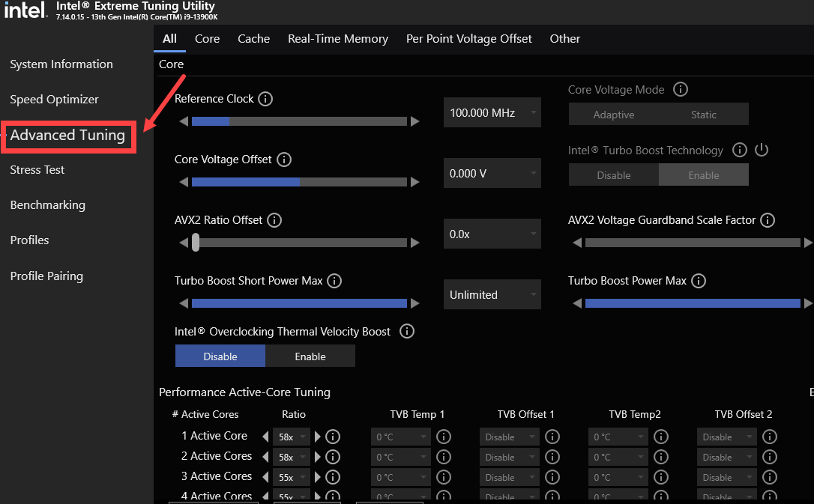This screenshot has height=504, width=814.
Task: Enable Intel Overclocking Thermal Velocity Boost
Action: (310, 356)
